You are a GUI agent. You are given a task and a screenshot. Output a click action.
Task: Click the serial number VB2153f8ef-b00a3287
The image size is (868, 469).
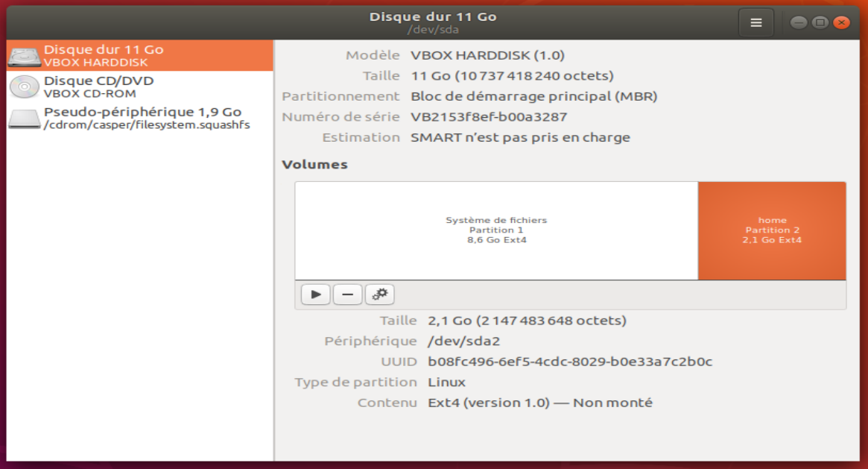tap(489, 117)
